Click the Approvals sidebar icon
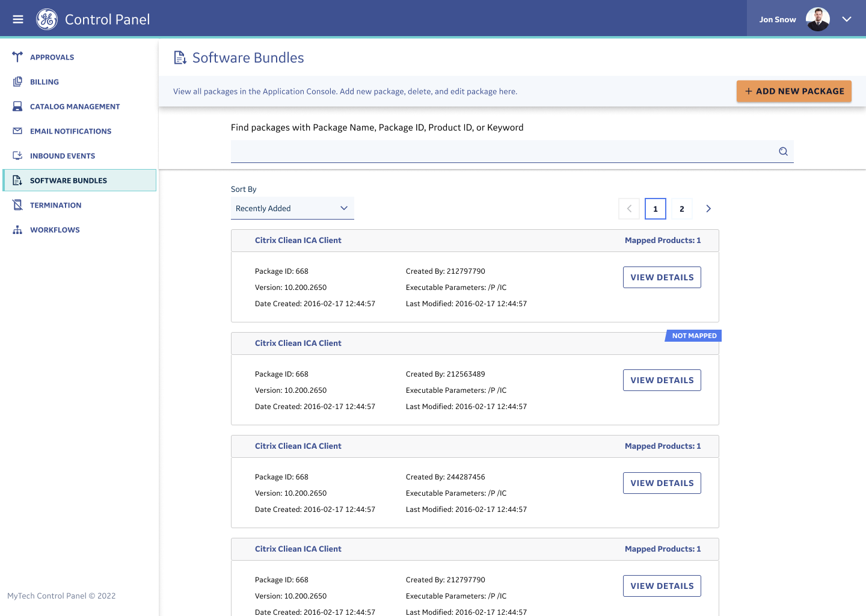Screen dimensions: 866x616 [x=17, y=57]
